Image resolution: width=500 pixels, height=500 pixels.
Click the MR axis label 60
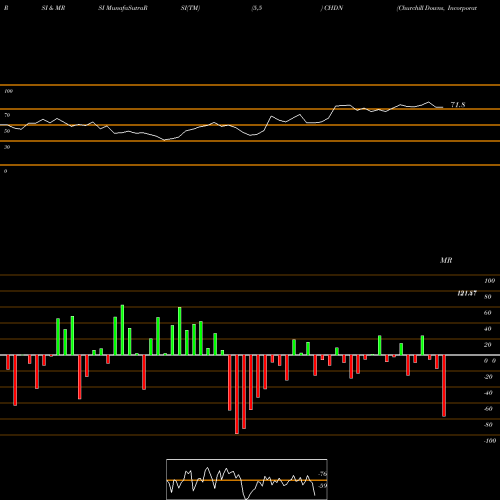[487, 313]
